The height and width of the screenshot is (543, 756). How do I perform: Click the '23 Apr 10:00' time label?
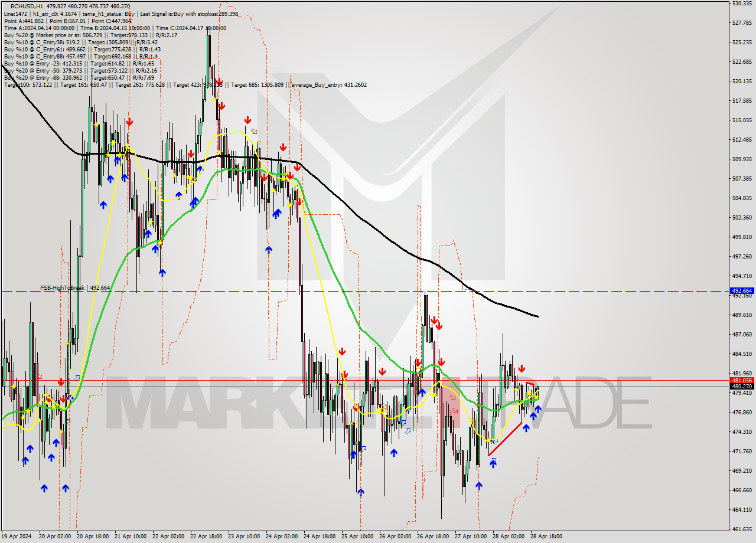[x=244, y=537]
